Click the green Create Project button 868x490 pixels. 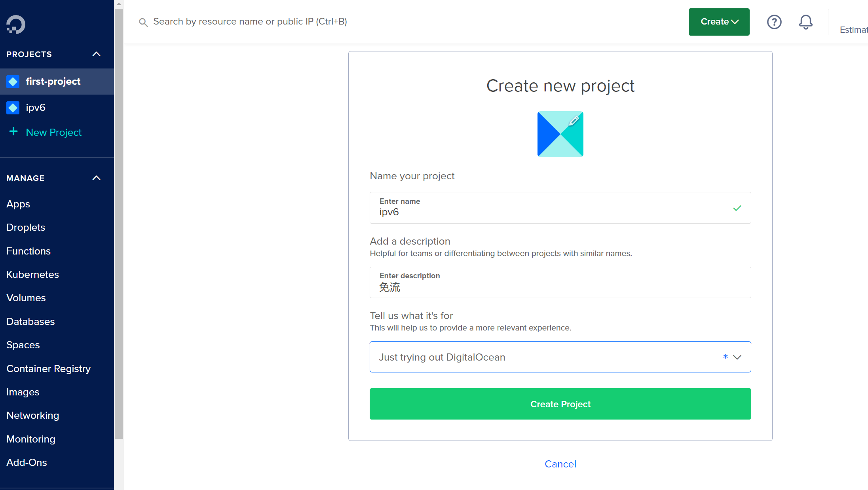click(x=560, y=404)
